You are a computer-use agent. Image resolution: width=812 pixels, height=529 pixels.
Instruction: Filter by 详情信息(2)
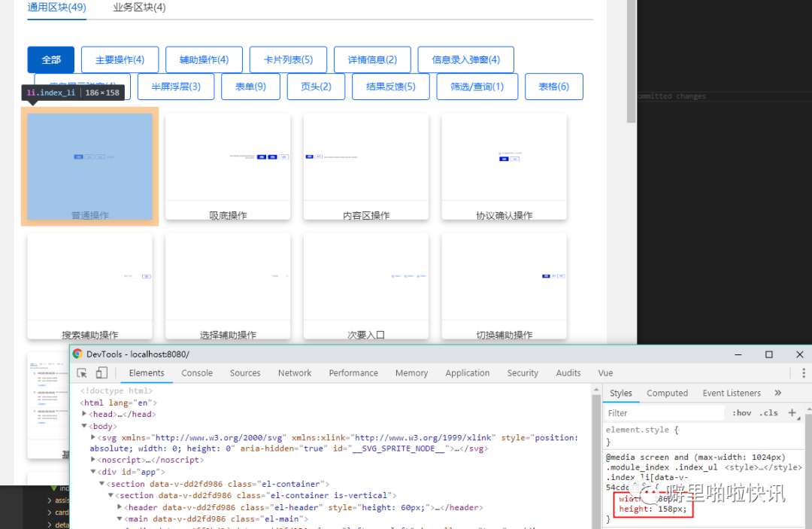[x=372, y=59]
